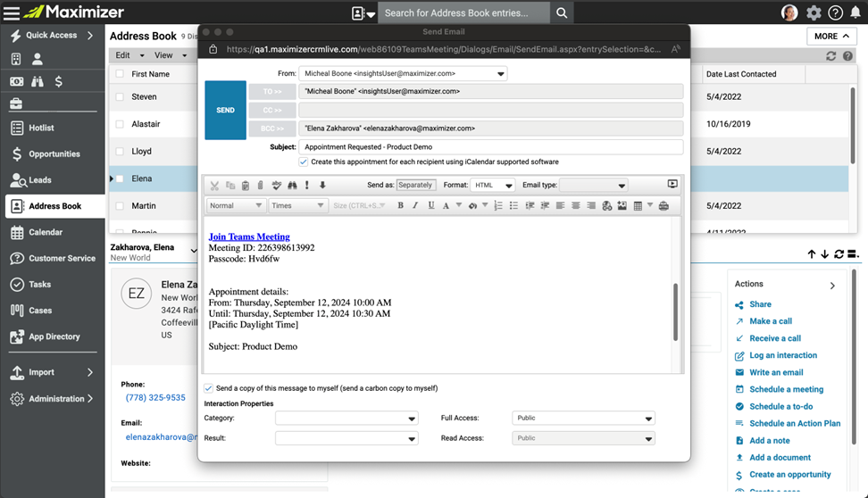Open the font color picker arrow
The height and width of the screenshot is (498, 868).
coord(458,205)
